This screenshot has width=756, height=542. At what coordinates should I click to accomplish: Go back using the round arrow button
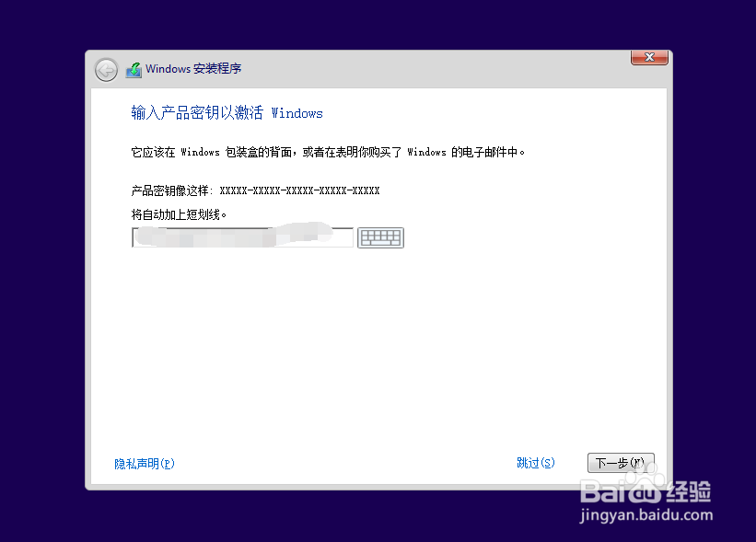click(106, 70)
